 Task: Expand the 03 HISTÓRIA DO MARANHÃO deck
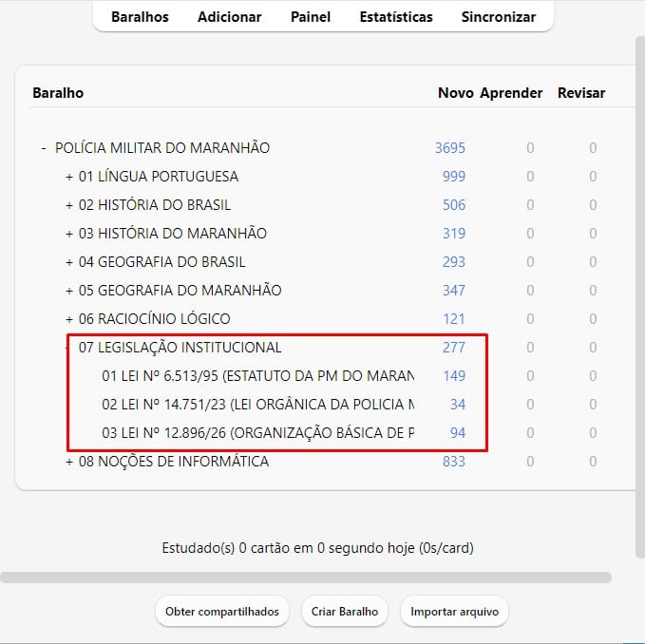click(x=69, y=233)
